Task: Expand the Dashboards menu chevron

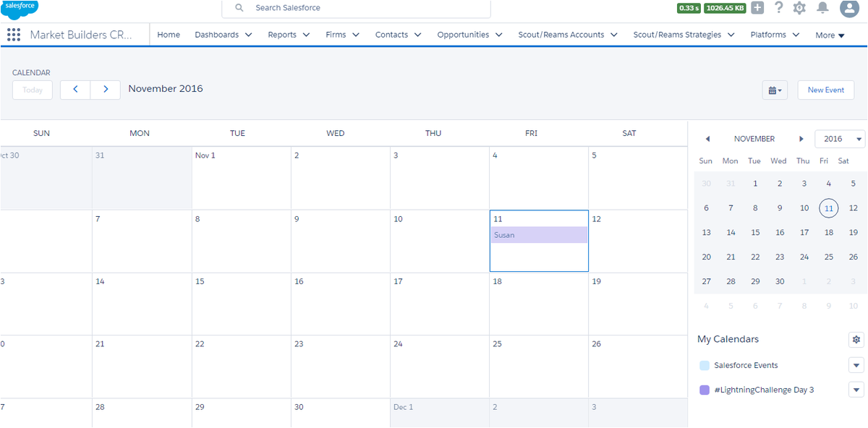Action: tap(249, 35)
